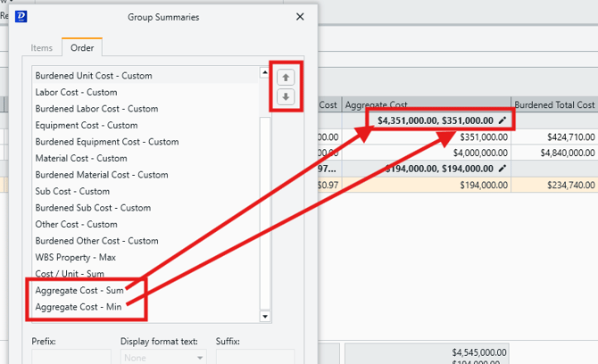598x364 pixels.
Task: Click the list scrollbar up arrow
Action: (264, 73)
